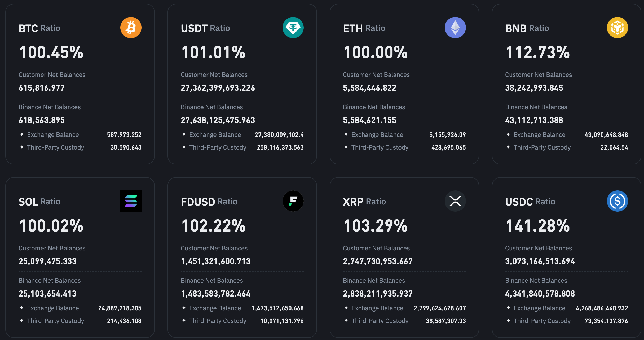Screen dimensions: 644x340
Task: Select the Ethereum logo icon
Action: pos(455,27)
